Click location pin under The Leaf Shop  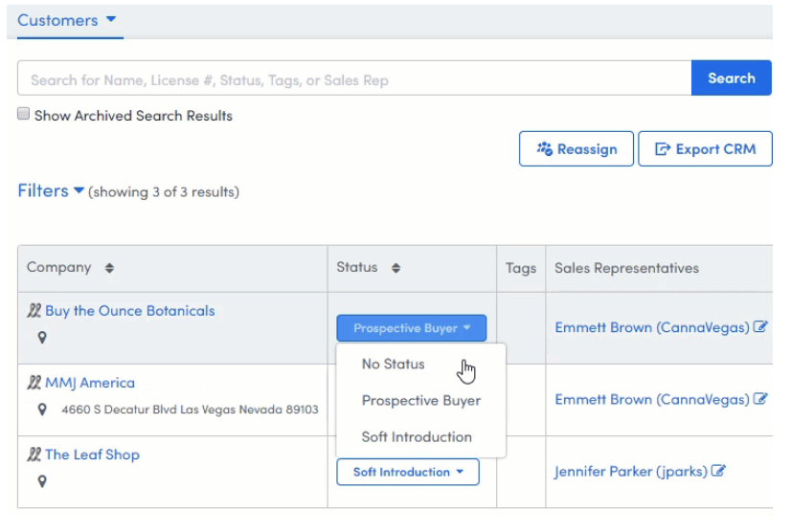(42, 481)
